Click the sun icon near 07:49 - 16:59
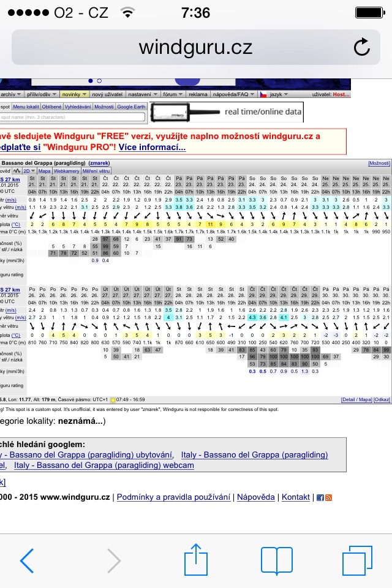Image resolution: width=392 pixels, height=588 pixels. [112, 400]
